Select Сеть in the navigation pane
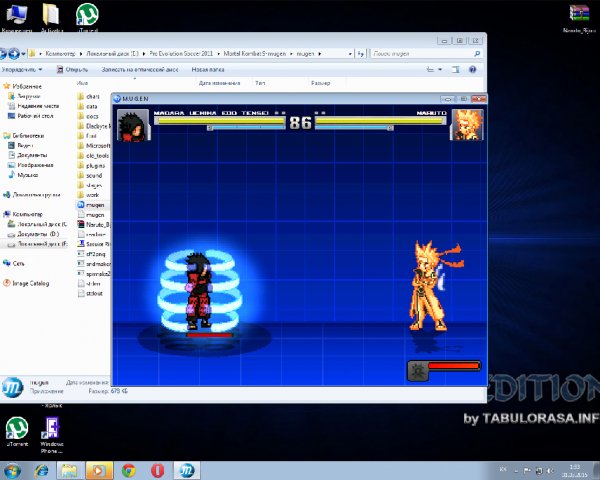600x480 pixels. tap(18, 263)
